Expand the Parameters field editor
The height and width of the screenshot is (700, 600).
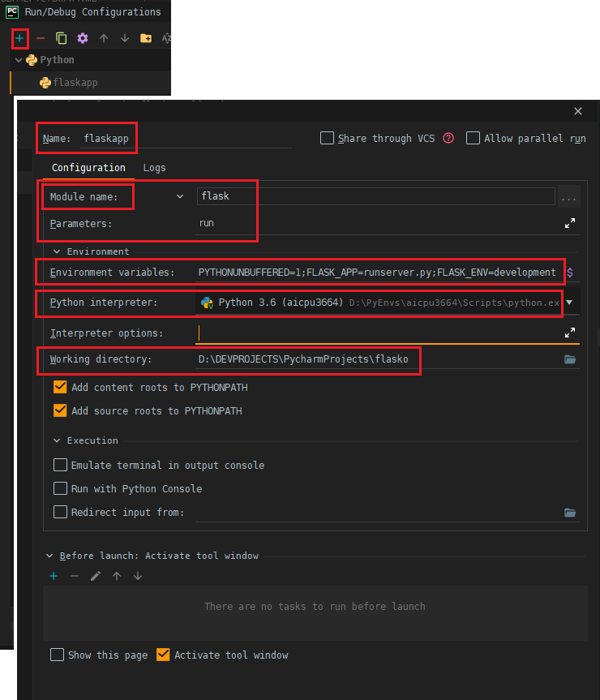(x=570, y=223)
